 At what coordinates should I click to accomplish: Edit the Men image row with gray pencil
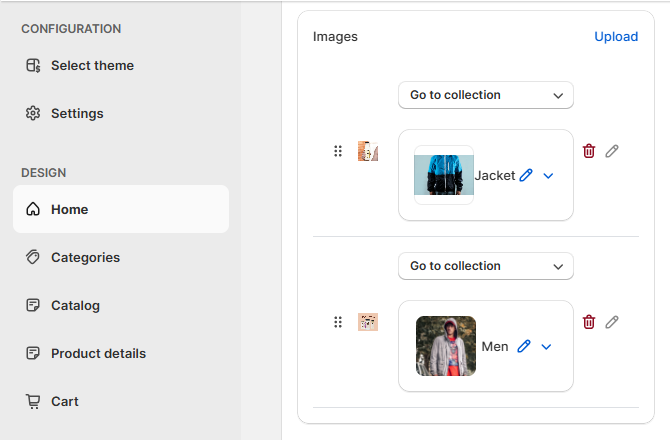coord(612,322)
